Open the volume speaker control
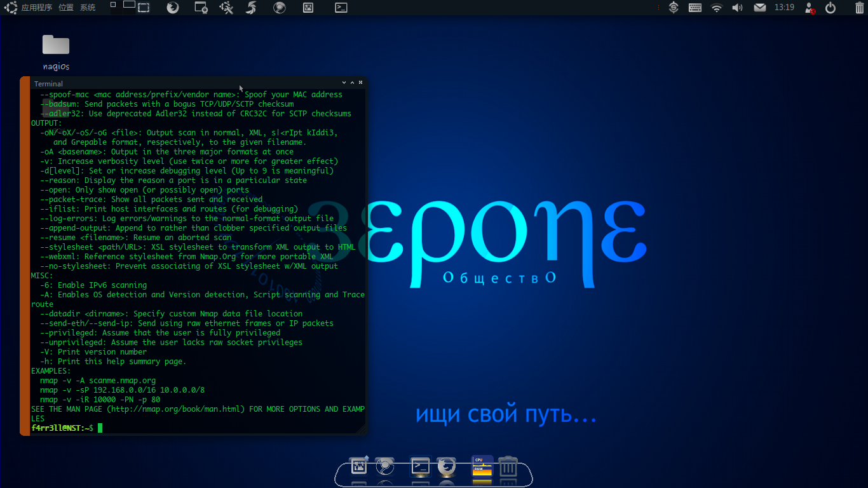The width and height of the screenshot is (868, 488). 737,8
